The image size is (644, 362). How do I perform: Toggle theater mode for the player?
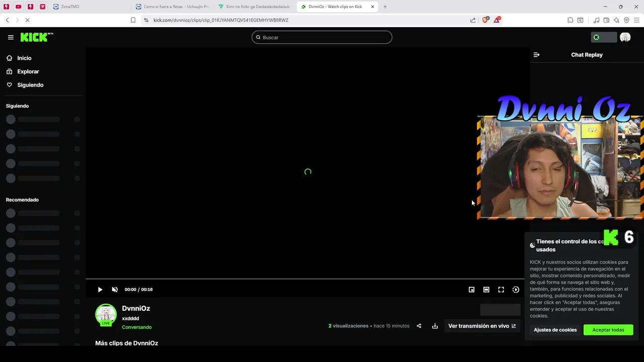(486, 290)
